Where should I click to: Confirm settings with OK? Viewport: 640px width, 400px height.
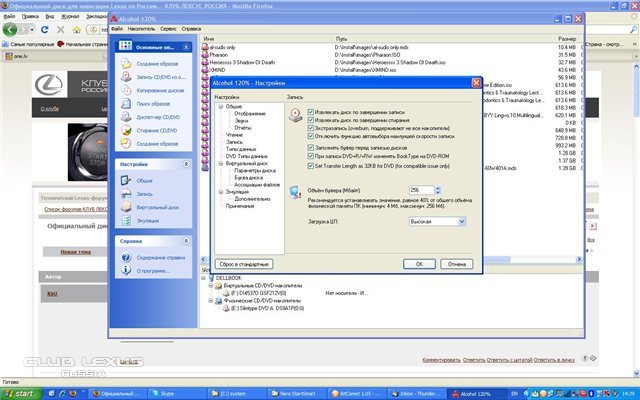(x=419, y=264)
